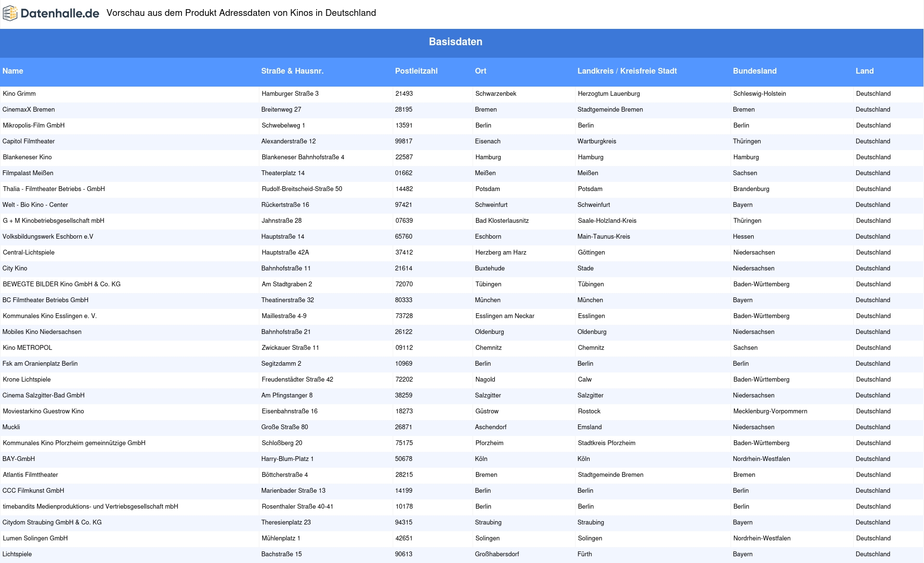Click the Central-Lichtspiele name
This screenshot has width=924, height=563.
[28, 253]
